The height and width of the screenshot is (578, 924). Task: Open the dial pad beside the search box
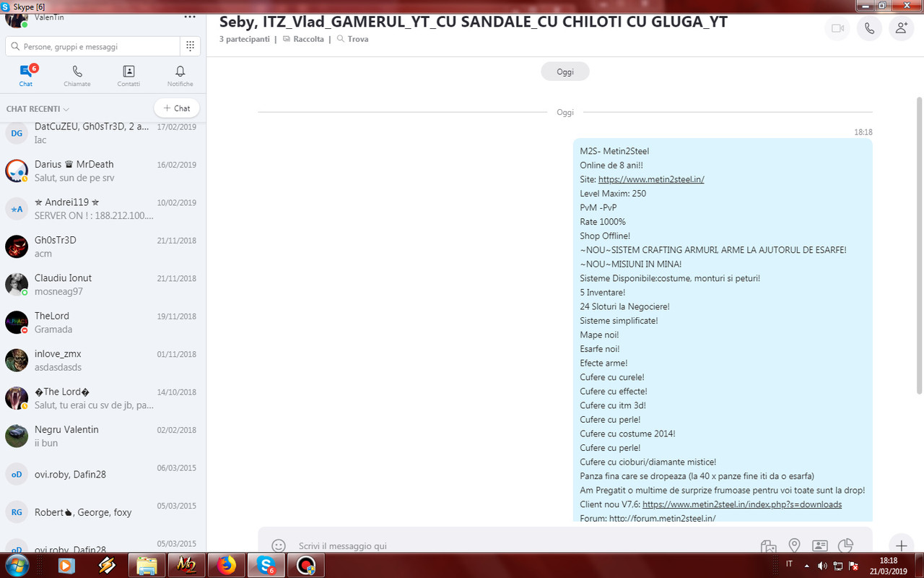191,46
